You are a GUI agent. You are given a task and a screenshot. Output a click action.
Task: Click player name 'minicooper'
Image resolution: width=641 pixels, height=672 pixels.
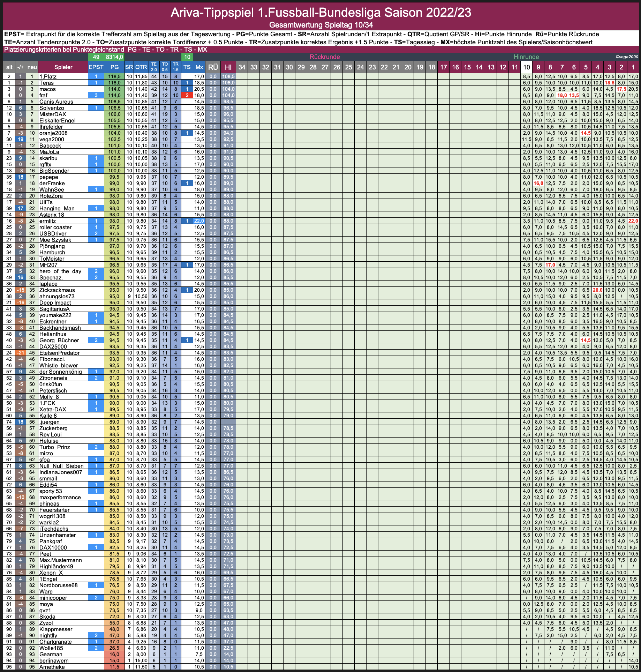coord(53,598)
